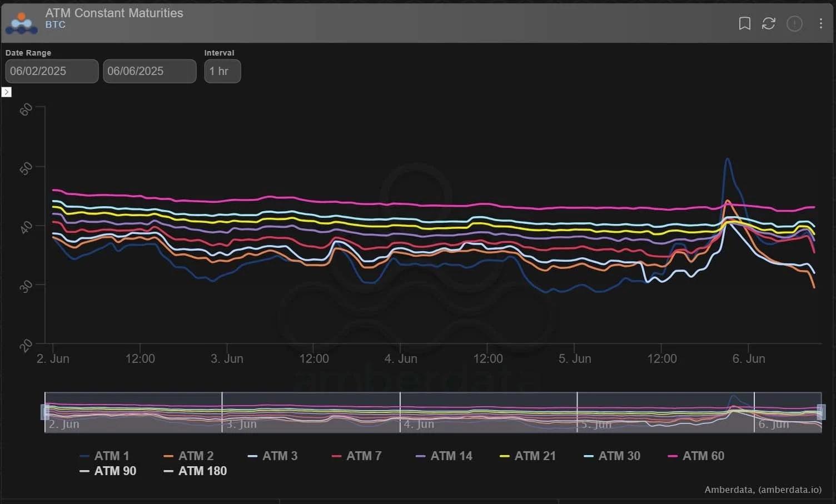The image size is (836, 504).
Task: Click the 60 y-axis label
Action: [x=26, y=109]
